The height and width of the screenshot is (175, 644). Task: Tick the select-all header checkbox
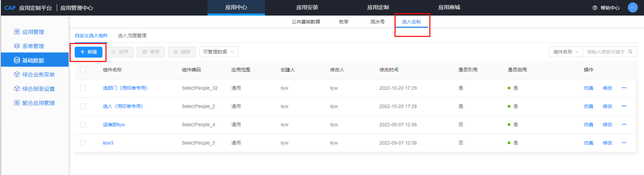point(83,69)
